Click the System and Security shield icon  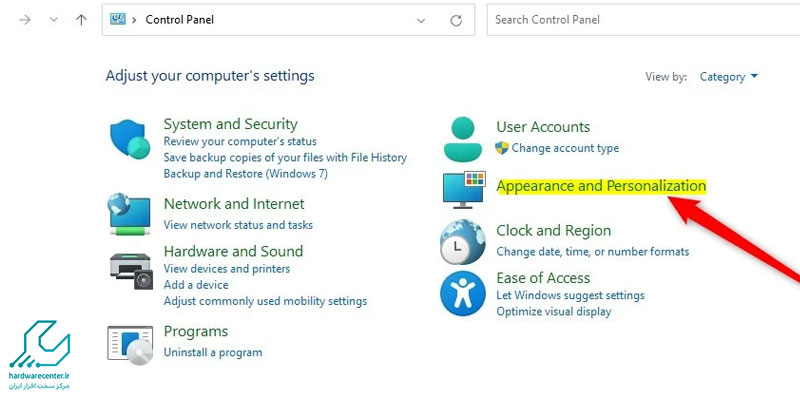[130, 139]
